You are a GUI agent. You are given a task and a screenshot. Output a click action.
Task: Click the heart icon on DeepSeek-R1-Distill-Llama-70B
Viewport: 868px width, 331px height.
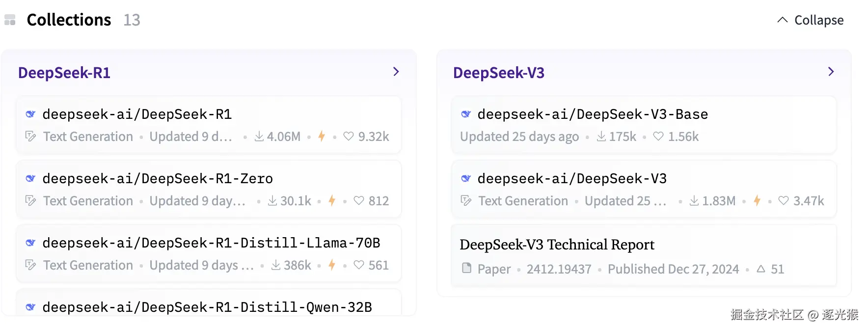(359, 265)
